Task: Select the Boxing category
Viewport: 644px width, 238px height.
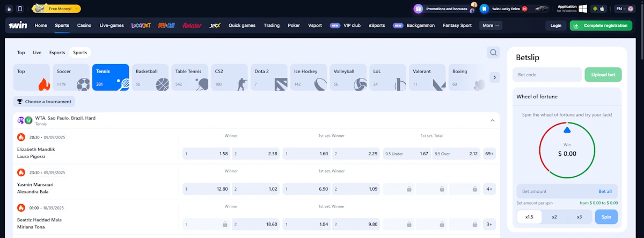Action: tap(467, 77)
